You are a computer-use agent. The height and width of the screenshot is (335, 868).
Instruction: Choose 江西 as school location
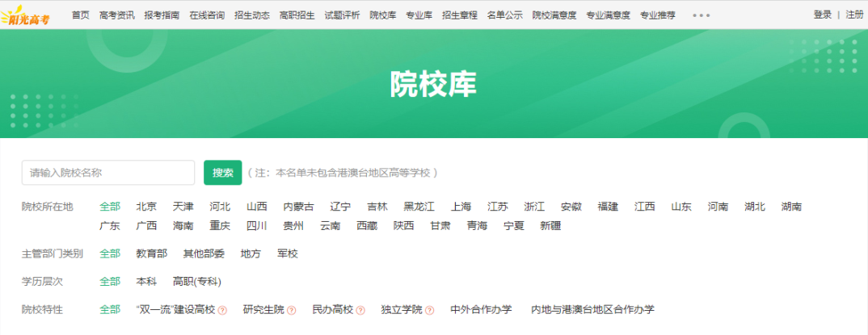(x=645, y=207)
